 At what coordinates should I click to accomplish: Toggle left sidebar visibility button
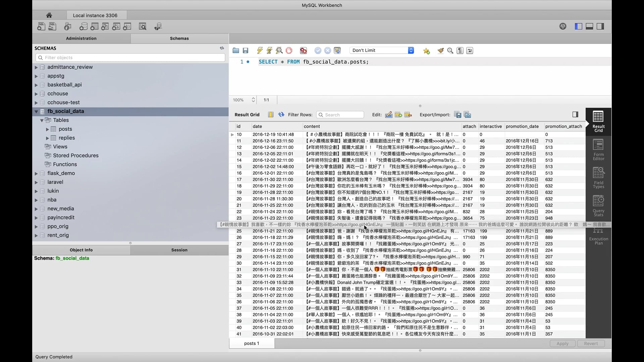578,26
